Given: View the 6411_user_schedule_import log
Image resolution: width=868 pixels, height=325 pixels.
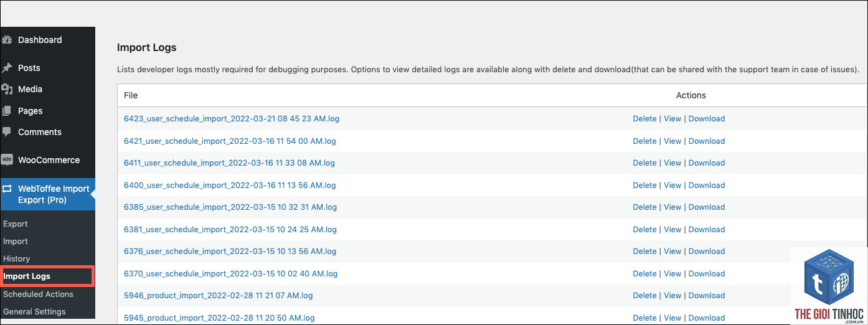Looking at the screenshot, I should 672,162.
